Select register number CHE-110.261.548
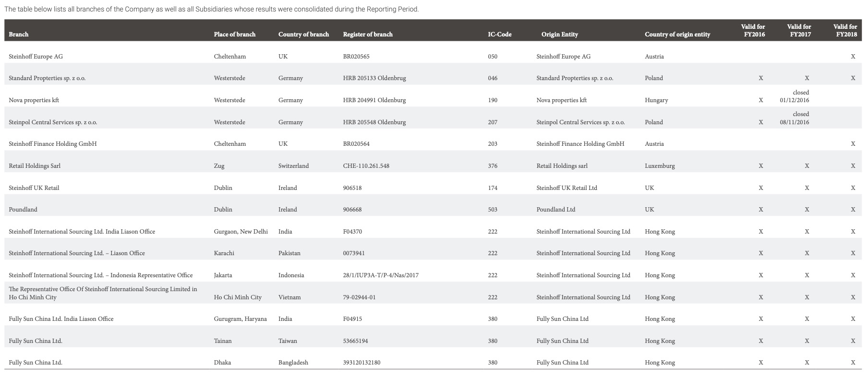This screenshot has width=868, height=377. pos(366,166)
